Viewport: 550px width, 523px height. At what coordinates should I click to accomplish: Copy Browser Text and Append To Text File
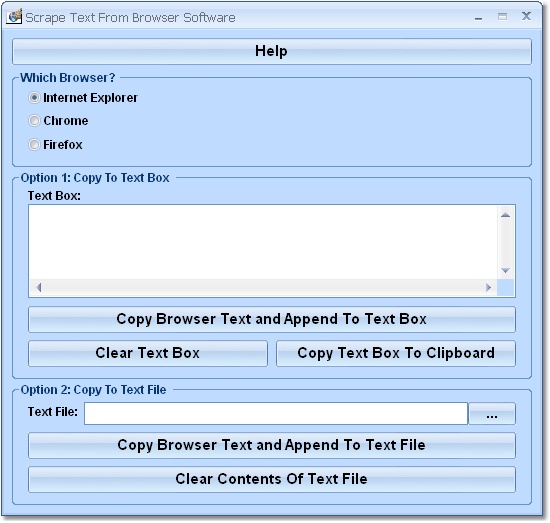[x=272, y=445]
